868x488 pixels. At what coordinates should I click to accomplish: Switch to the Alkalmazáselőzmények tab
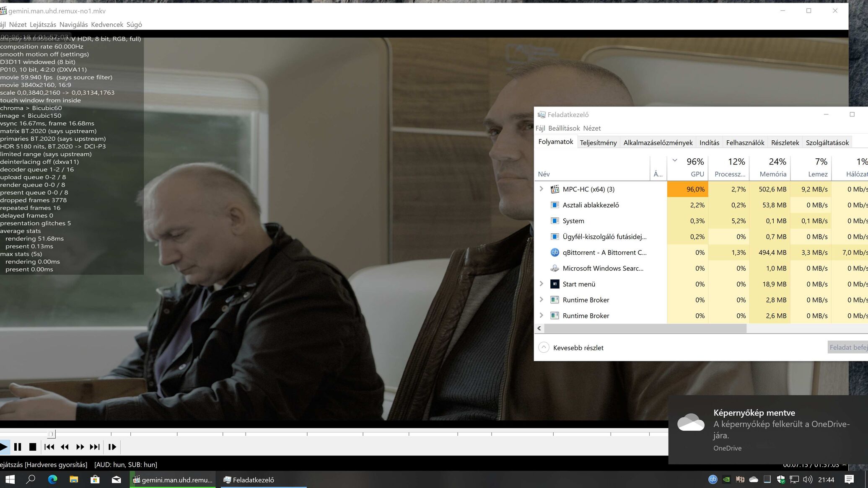pos(658,142)
